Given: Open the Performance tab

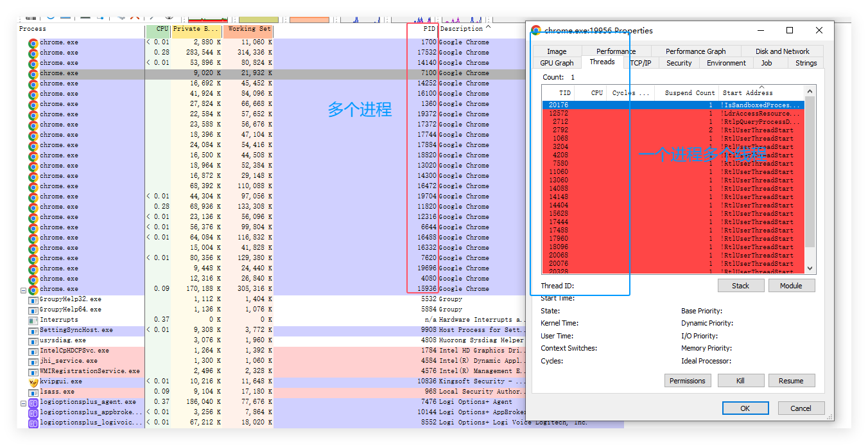Looking at the screenshot, I should pyautogui.click(x=616, y=51).
